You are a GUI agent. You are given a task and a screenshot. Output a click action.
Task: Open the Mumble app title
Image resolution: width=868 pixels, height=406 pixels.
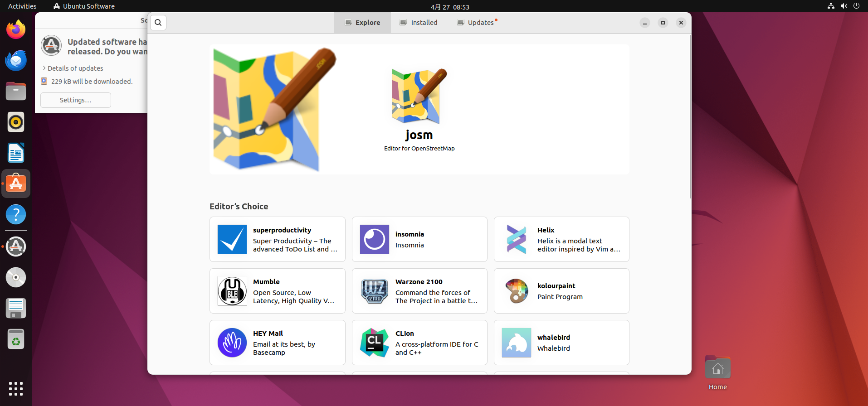click(266, 282)
